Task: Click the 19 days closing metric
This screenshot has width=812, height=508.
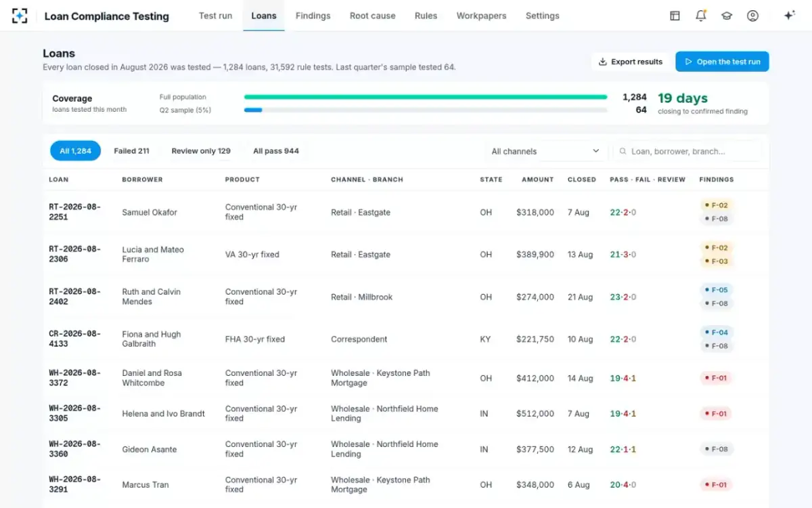Action: (x=683, y=98)
